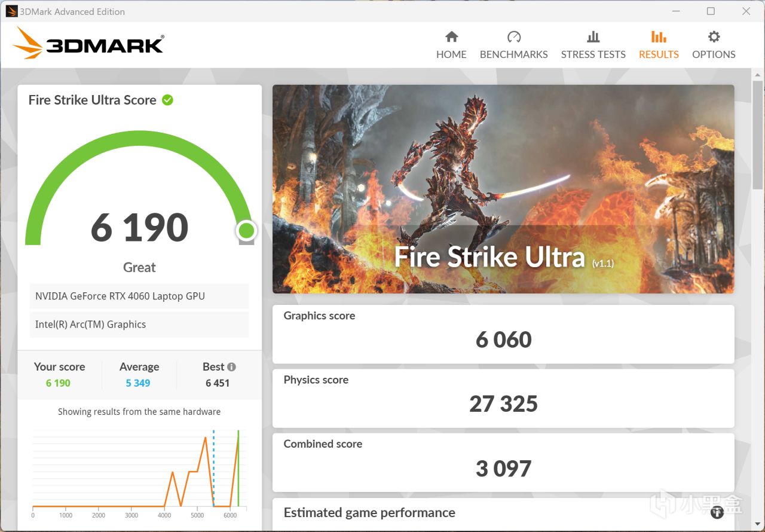Click the Intel(R) Arc(TM) Graphics row

click(x=139, y=325)
